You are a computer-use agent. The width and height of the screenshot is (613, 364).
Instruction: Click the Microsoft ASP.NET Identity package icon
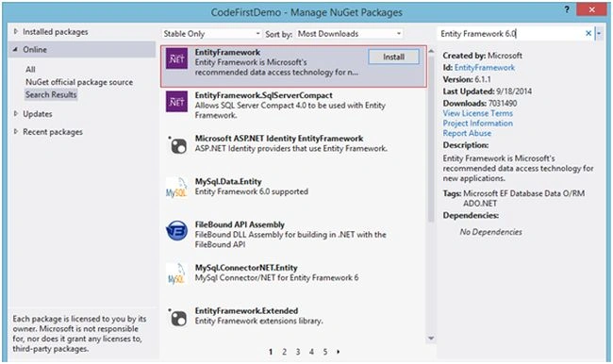pos(177,145)
